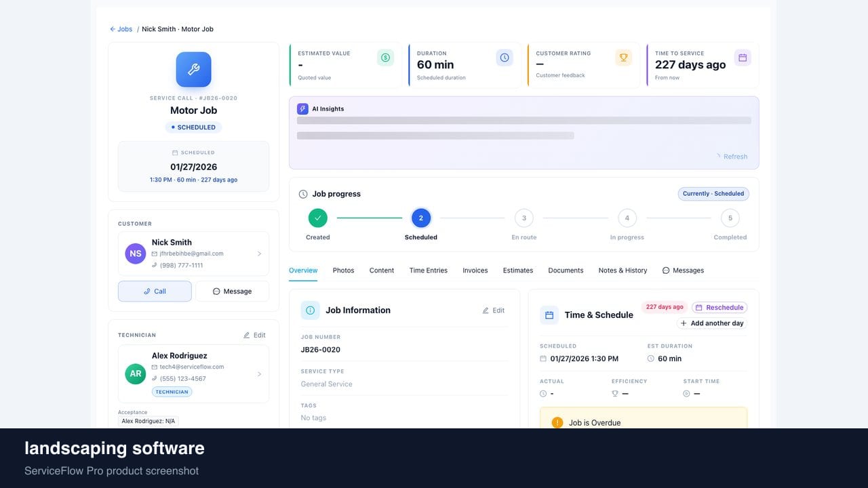Click the clock icon in Duration card

pyautogui.click(x=505, y=58)
